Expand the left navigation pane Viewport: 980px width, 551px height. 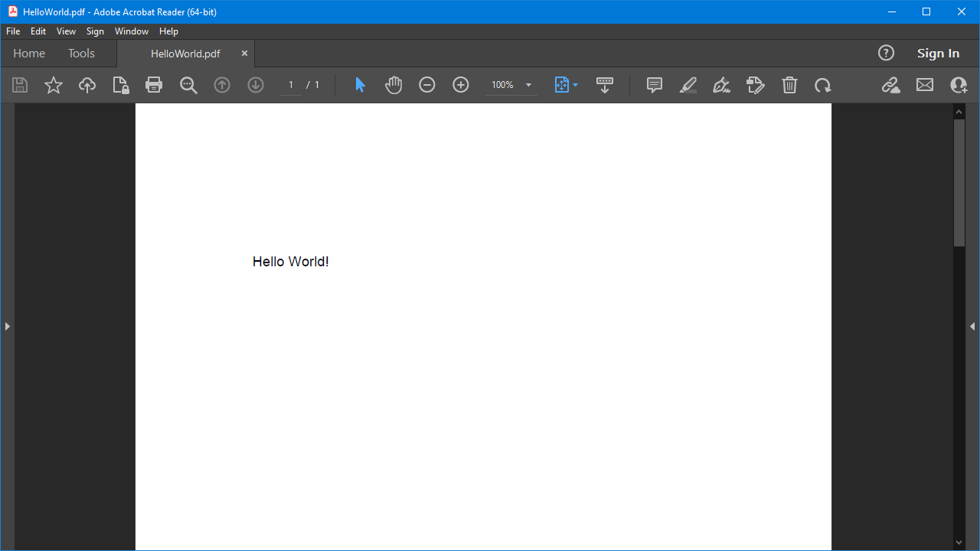(7, 326)
